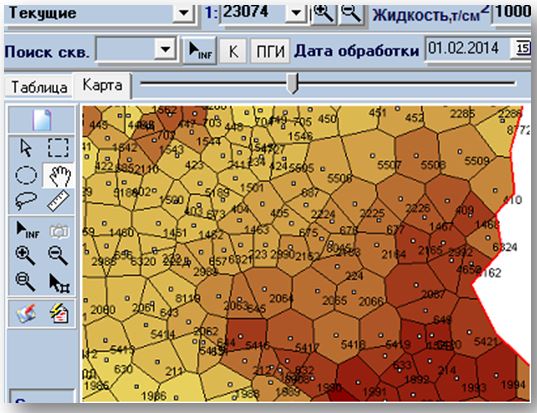Switch to the Таблица tab

[39, 87]
